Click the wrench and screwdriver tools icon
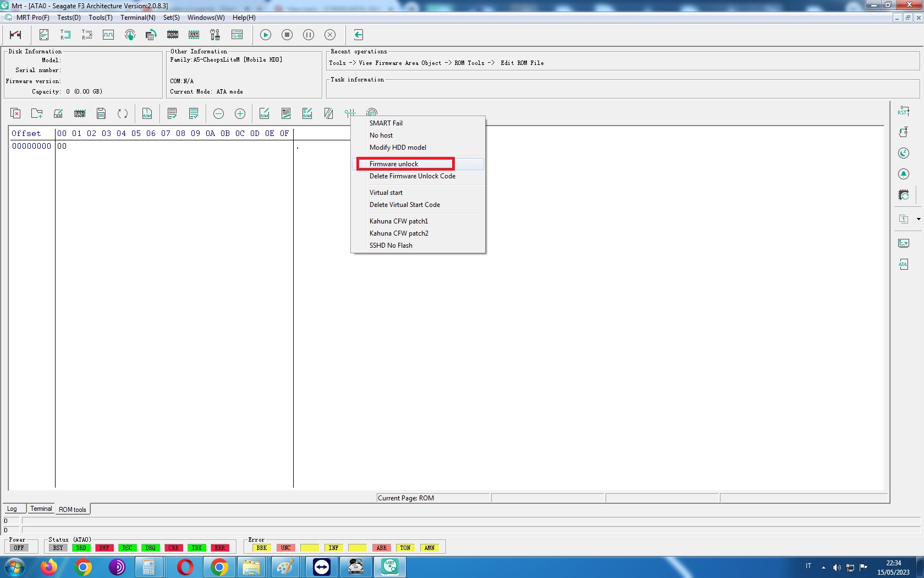924x578 pixels. click(215, 35)
